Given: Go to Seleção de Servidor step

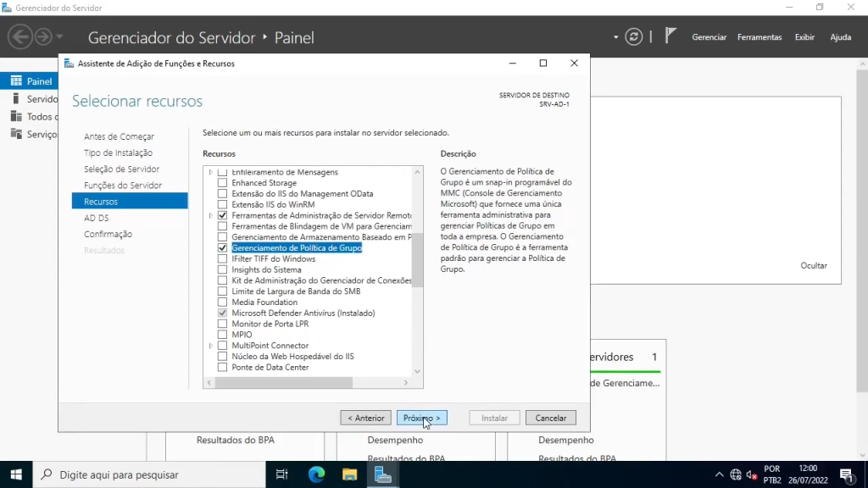Looking at the screenshot, I should 122,169.
